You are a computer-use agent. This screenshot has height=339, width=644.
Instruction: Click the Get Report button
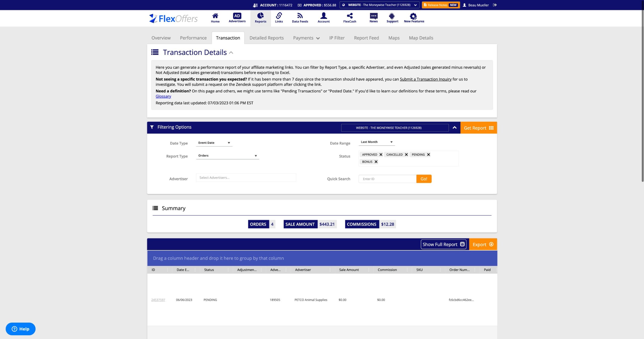(478, 128)
